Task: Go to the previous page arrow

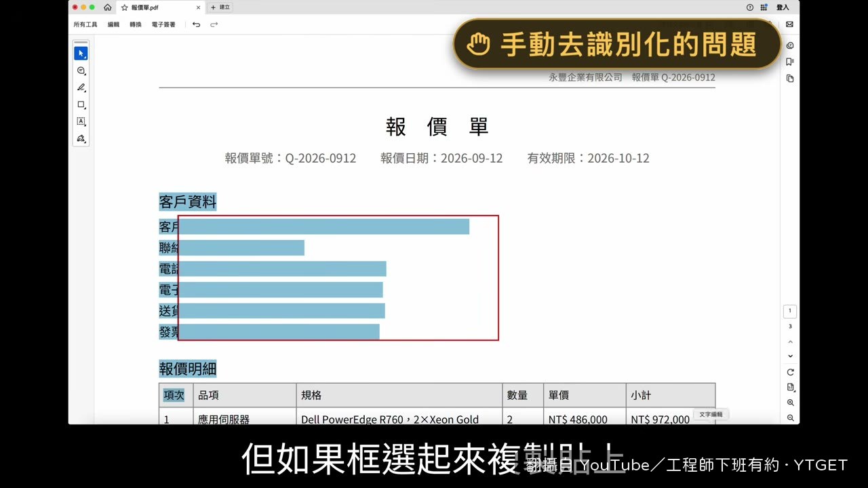Action: [790, 342]
